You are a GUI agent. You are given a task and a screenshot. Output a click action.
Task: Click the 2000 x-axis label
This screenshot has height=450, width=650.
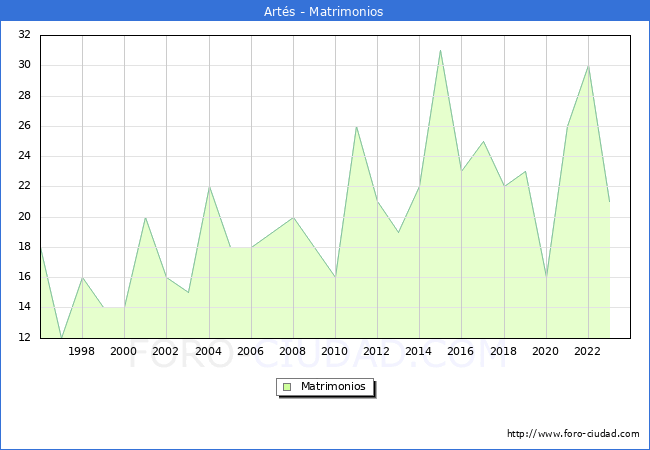click(x=124, y=351)
